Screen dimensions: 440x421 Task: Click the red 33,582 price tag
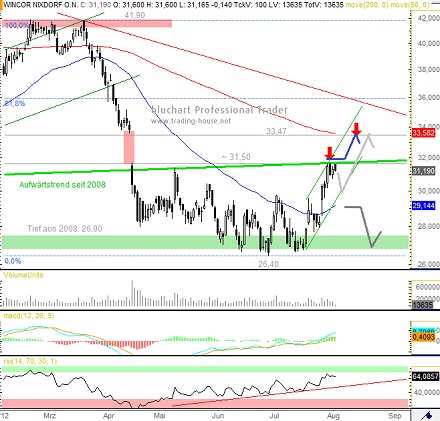[x=423, y=133]
